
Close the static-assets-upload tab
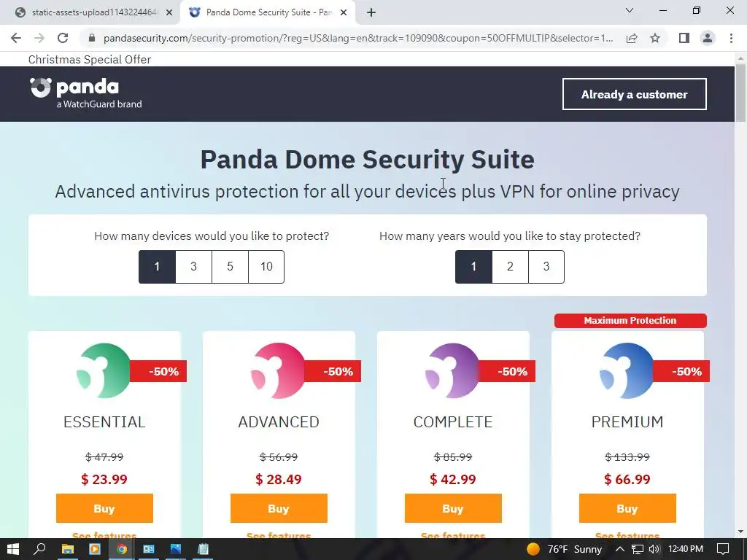tap(169, 13)
